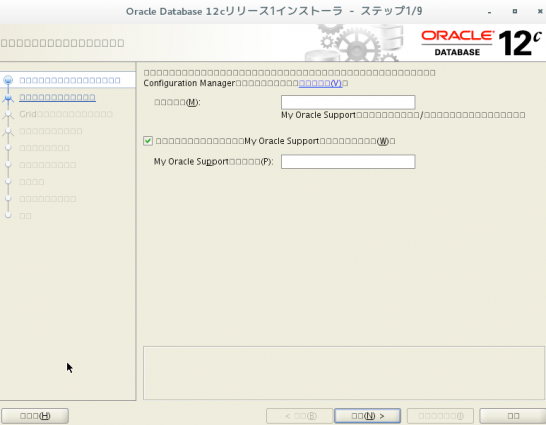This screenshot has width=546, height=425.
Task: Click the Next button labeled (N) >
Action: pyautogui.click(x=367, y=416)
